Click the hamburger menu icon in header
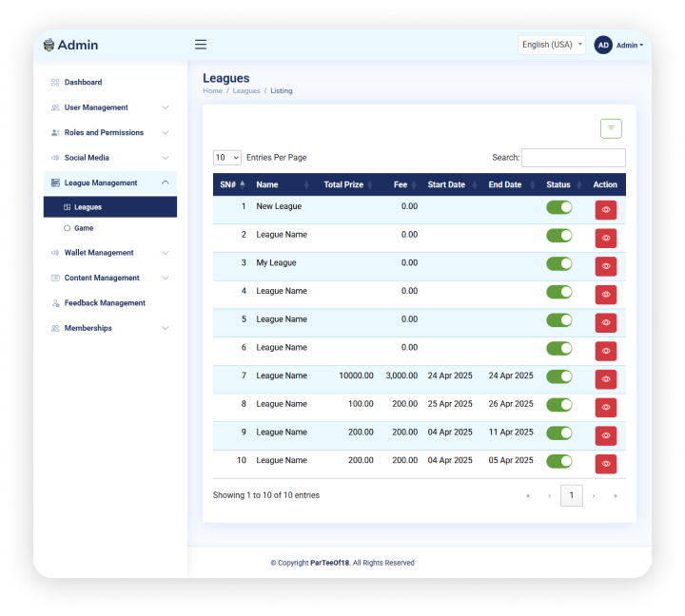Screen dimensions: 685x616 click(201, 45)
